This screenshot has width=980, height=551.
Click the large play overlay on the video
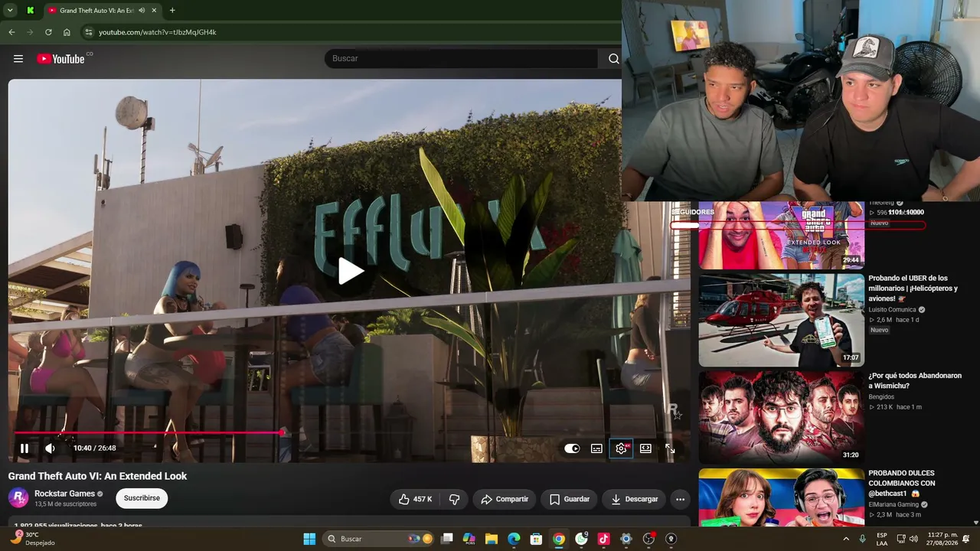tap(351, 271)
